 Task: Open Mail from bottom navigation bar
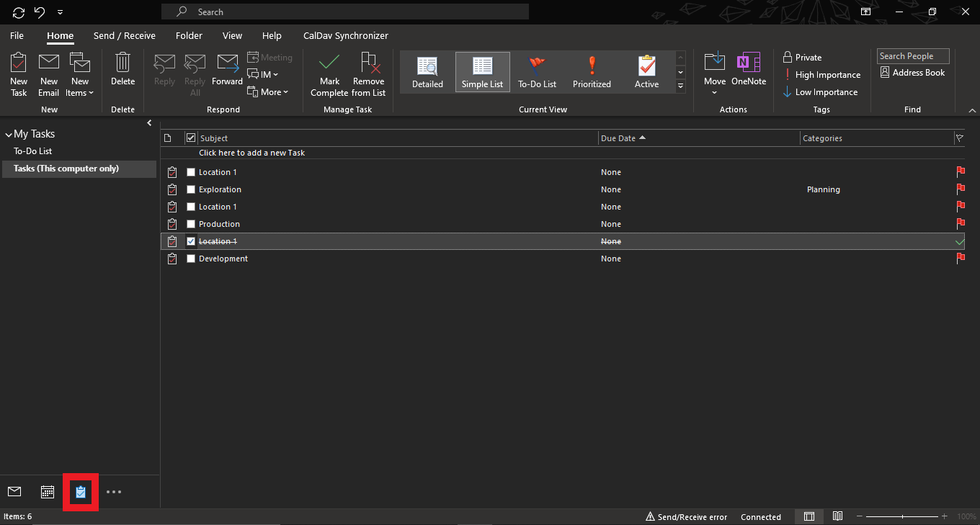click(x=14, y=492)
